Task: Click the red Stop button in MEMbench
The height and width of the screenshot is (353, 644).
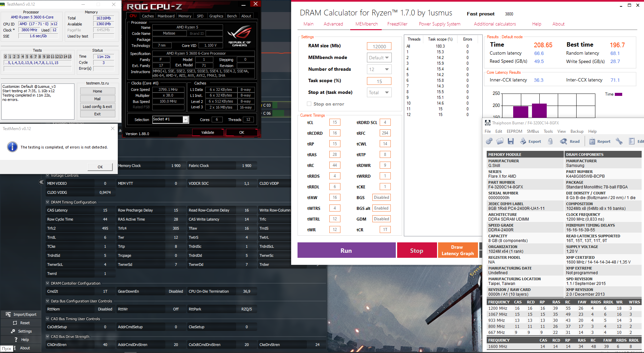Action: 417,250
